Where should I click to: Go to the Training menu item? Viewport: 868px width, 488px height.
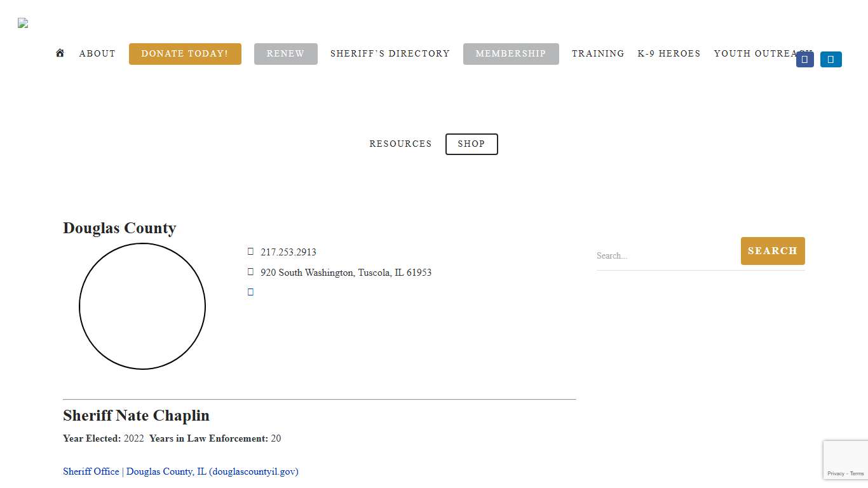(x=597, y=54)
